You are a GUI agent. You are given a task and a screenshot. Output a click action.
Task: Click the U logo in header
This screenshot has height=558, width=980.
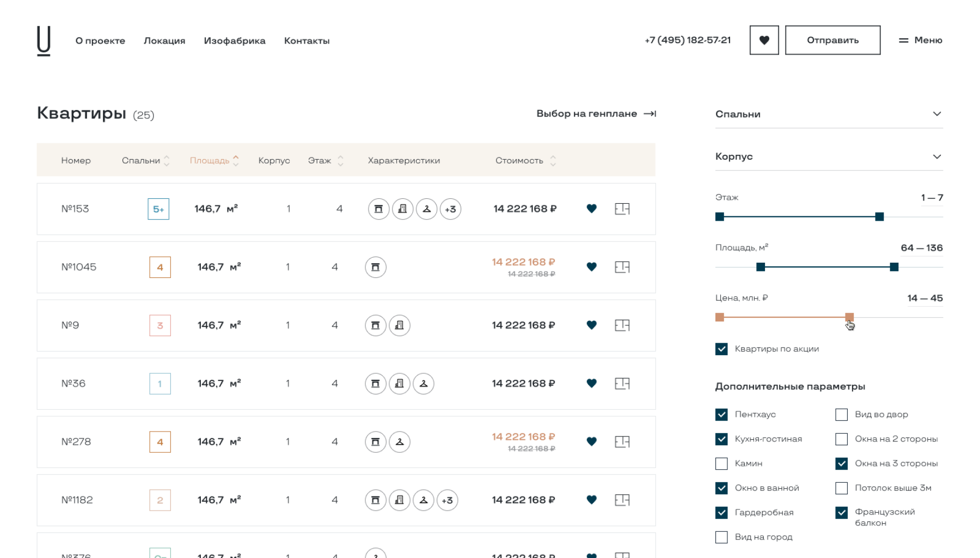click(x=44, y=41)
